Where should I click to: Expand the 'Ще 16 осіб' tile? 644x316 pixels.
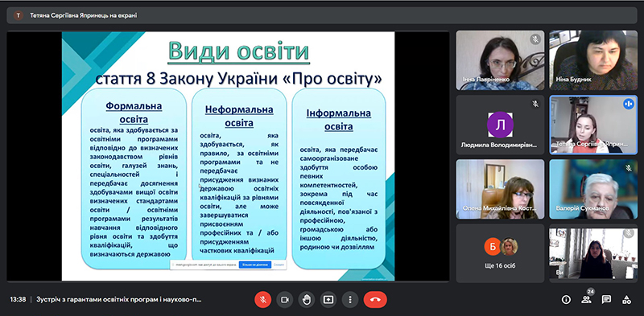coord(500,253)
